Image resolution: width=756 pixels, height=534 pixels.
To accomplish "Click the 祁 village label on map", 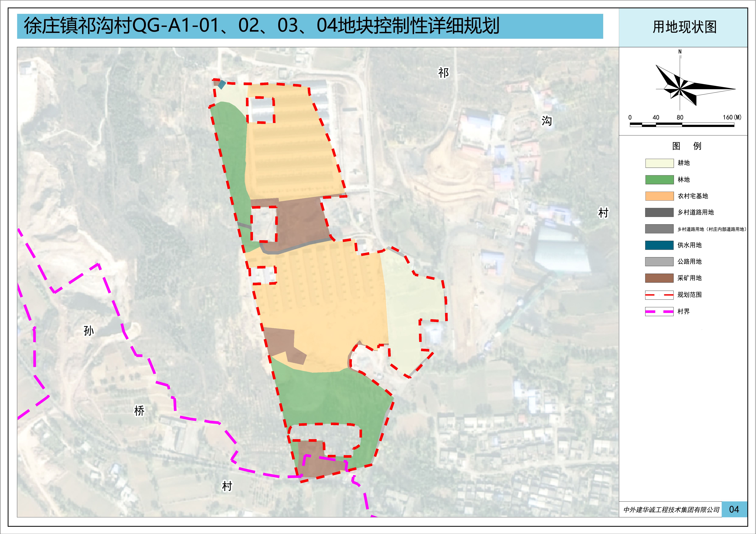I will click(443, 73).
